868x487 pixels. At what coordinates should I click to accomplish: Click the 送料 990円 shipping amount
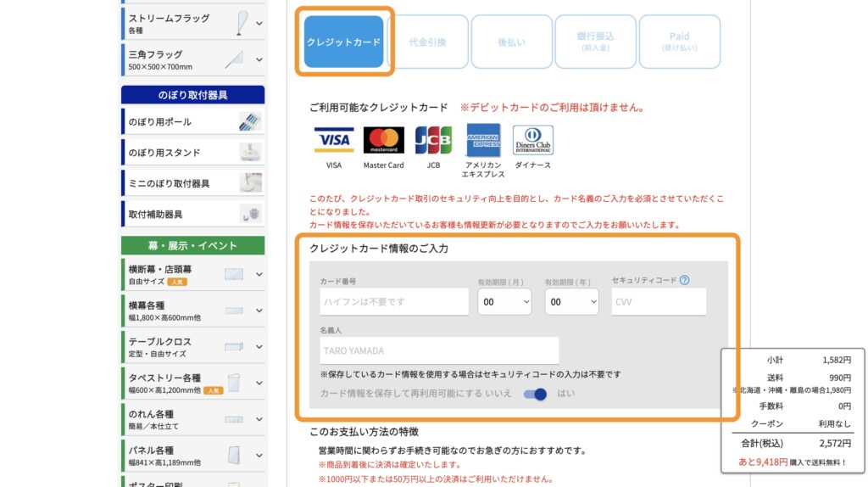tap(840, 378)
